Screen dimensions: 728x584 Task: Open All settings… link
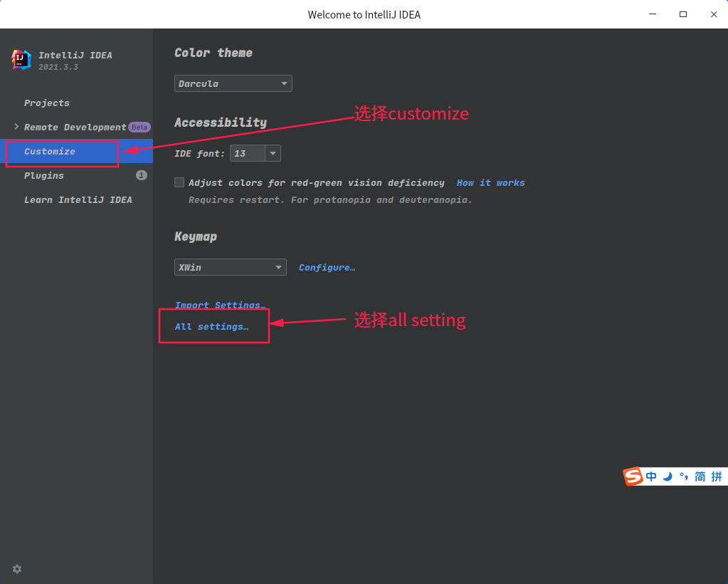pyautogui.click(x=212, y=327)
